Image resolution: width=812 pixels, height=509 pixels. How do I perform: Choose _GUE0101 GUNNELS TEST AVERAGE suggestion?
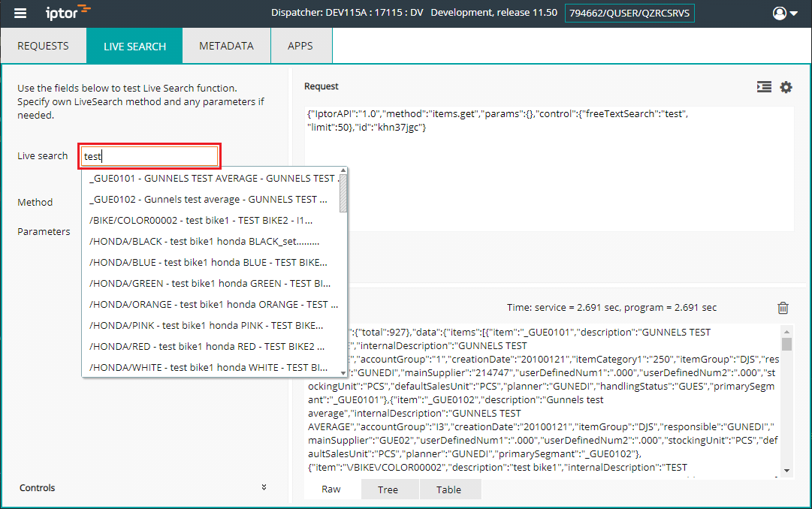211,178
